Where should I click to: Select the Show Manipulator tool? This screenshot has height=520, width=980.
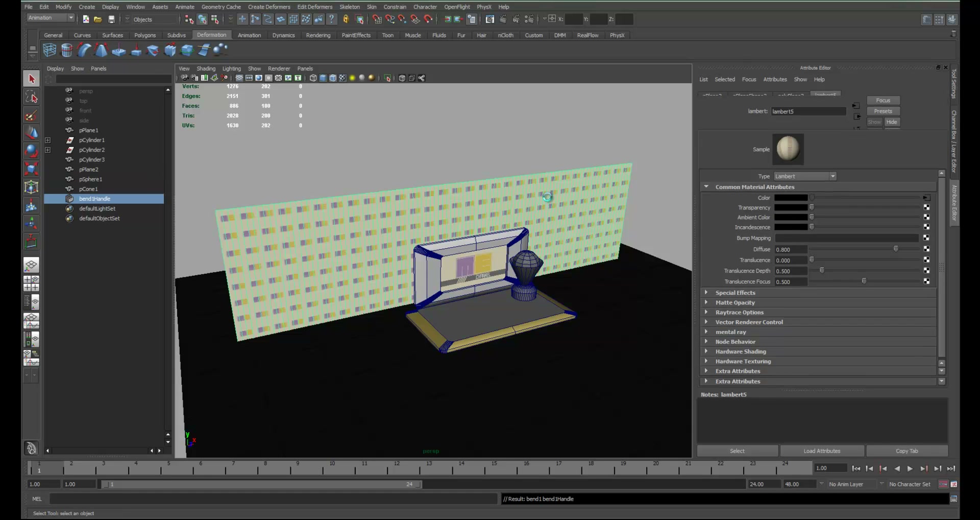tap(31, 241)
